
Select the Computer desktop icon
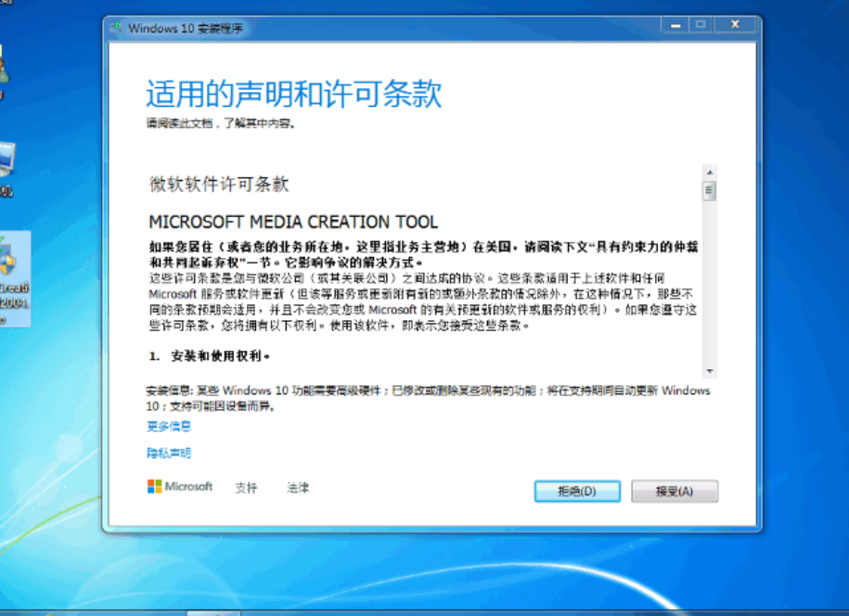coord(6,167)
